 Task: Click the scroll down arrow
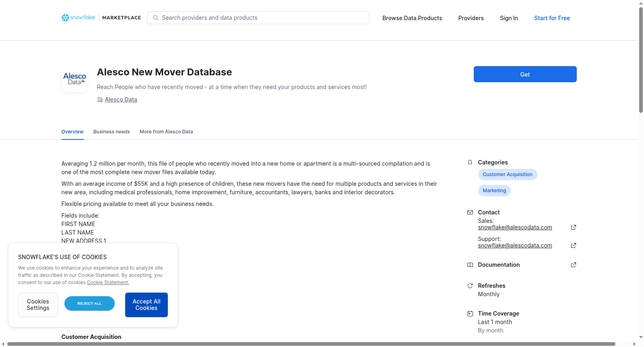click(641, 337)
